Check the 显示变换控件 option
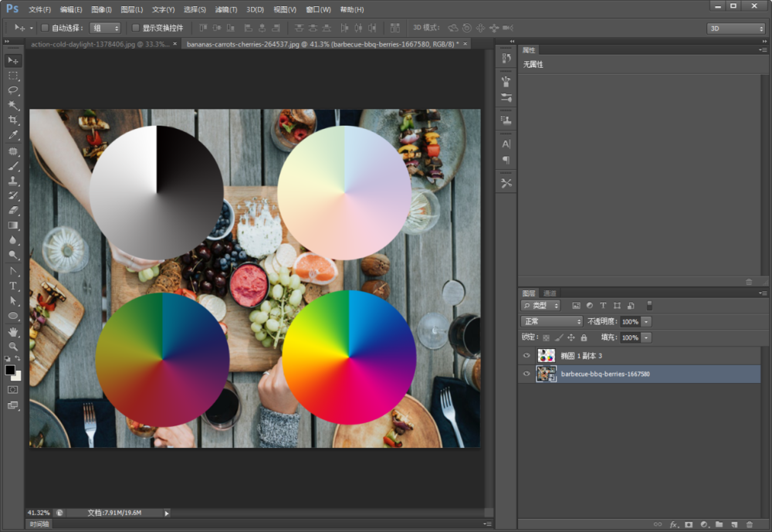 (x=136, y=28)
